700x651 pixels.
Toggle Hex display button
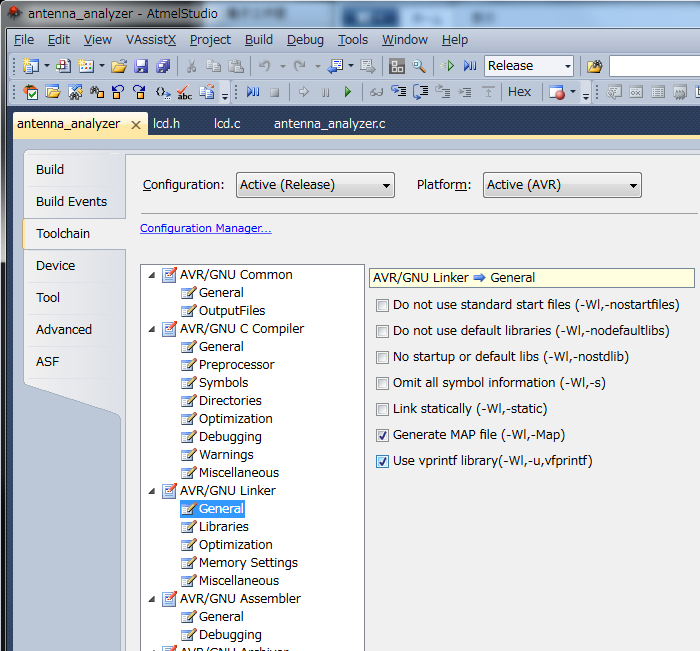[x=520, y=92]
